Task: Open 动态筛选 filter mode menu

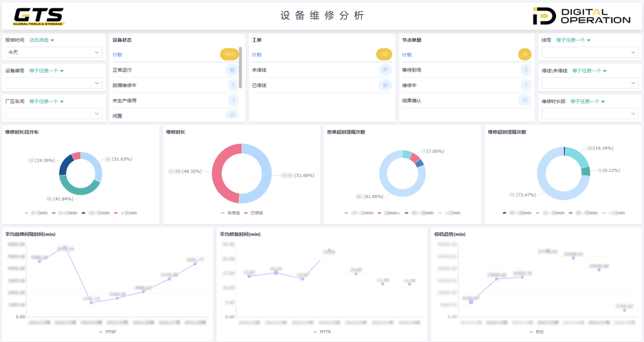Action: [x=42, y=40]
